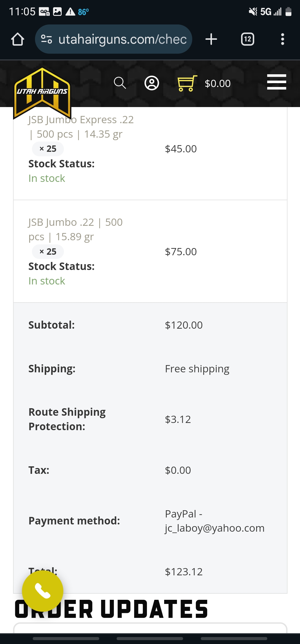Select the utahairguns.com address bar
The height and width of the screenshot is (644, 300).
122,39
